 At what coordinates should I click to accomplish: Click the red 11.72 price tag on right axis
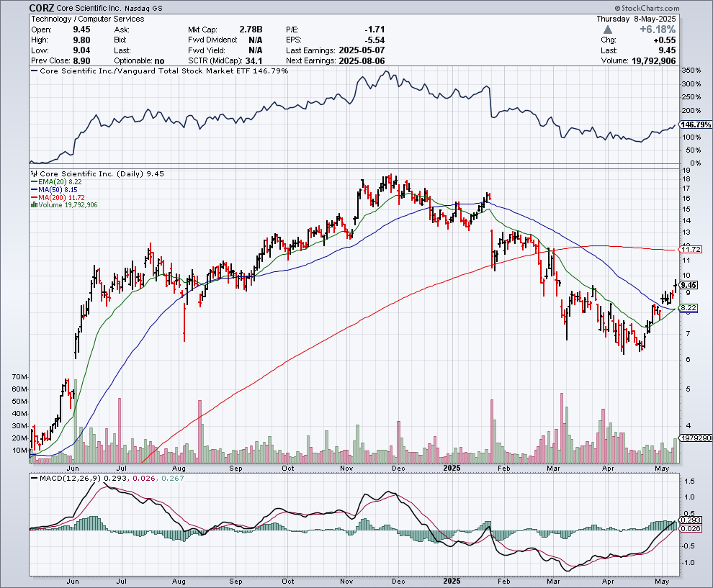[691, 250]
